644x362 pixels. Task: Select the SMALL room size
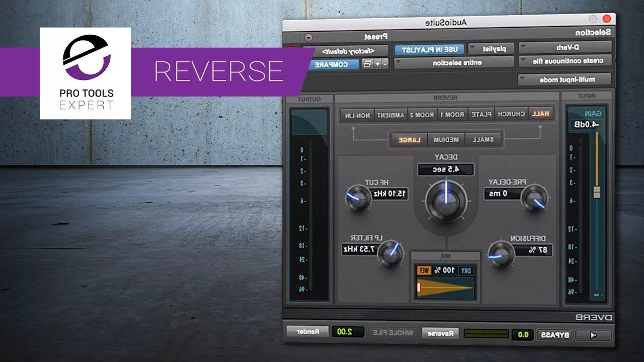(x=484, y=140)
